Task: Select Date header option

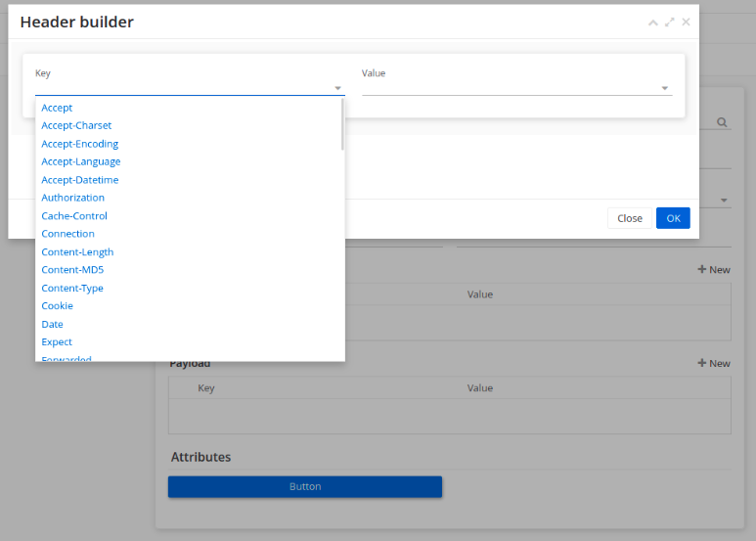Action: click(52, 325)
